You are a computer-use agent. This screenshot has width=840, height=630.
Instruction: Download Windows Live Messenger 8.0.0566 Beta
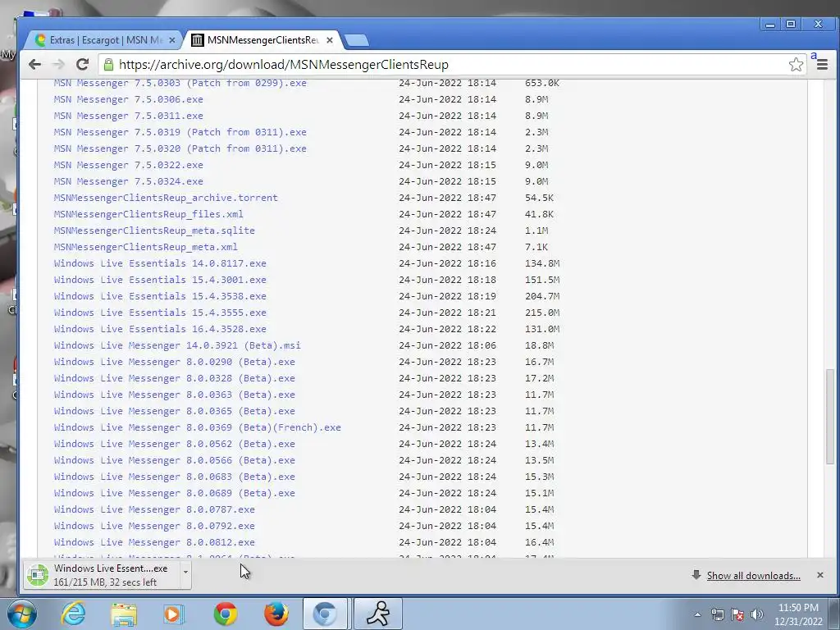pyautogui.click(x=175, y=460)
